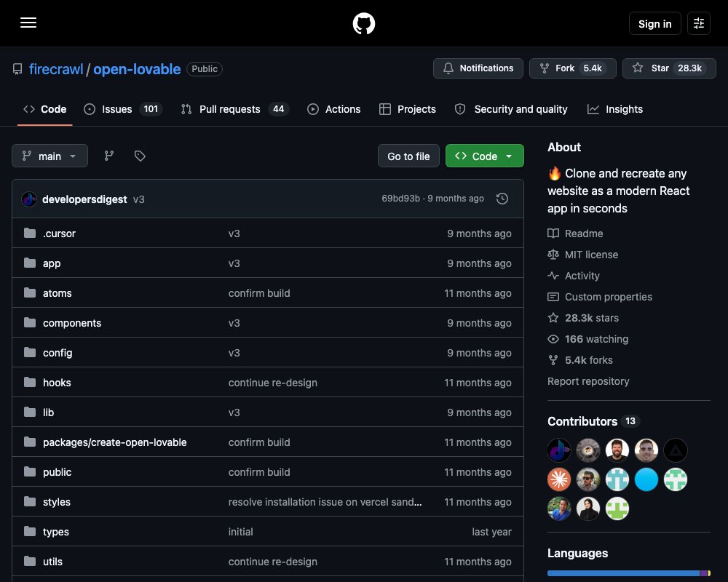Open the Security and quality tab
Viewport: 728px width, 582px height.
point(511,109)
